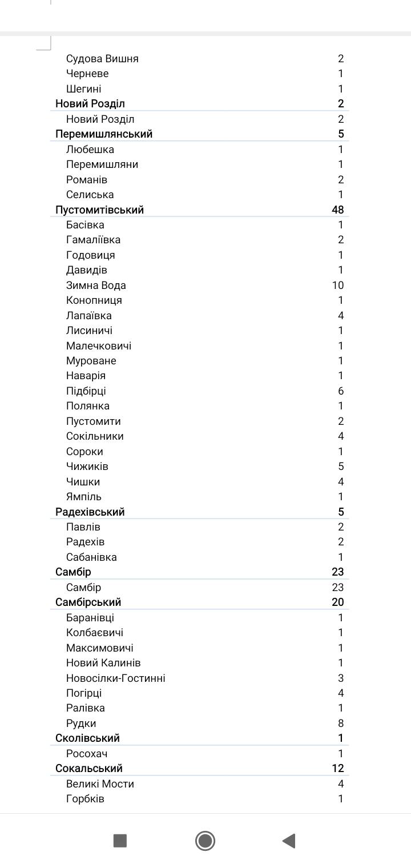Tap the Новосілки-Гостинні row
Image resolution: width=411 pixels, height=868 pixels.
(x=115, y=678)
